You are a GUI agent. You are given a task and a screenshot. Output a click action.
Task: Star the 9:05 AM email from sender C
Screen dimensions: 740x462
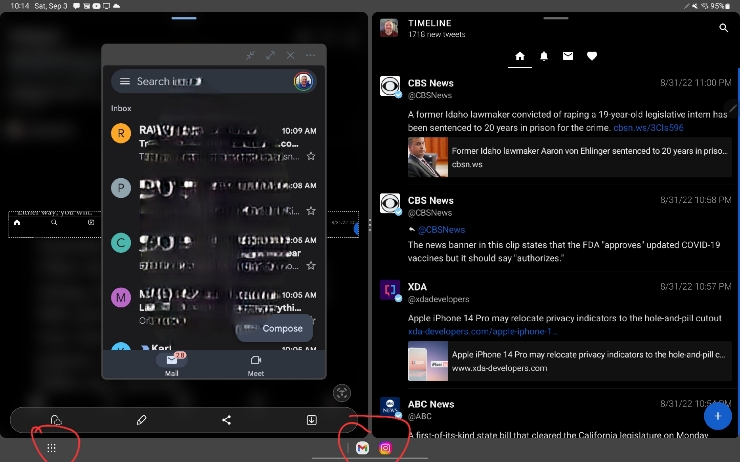311,265
